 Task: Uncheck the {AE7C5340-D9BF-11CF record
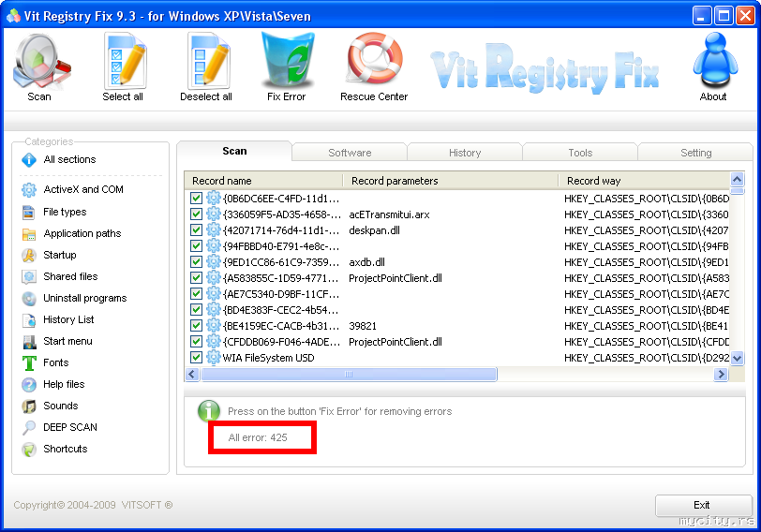[196, 293]
